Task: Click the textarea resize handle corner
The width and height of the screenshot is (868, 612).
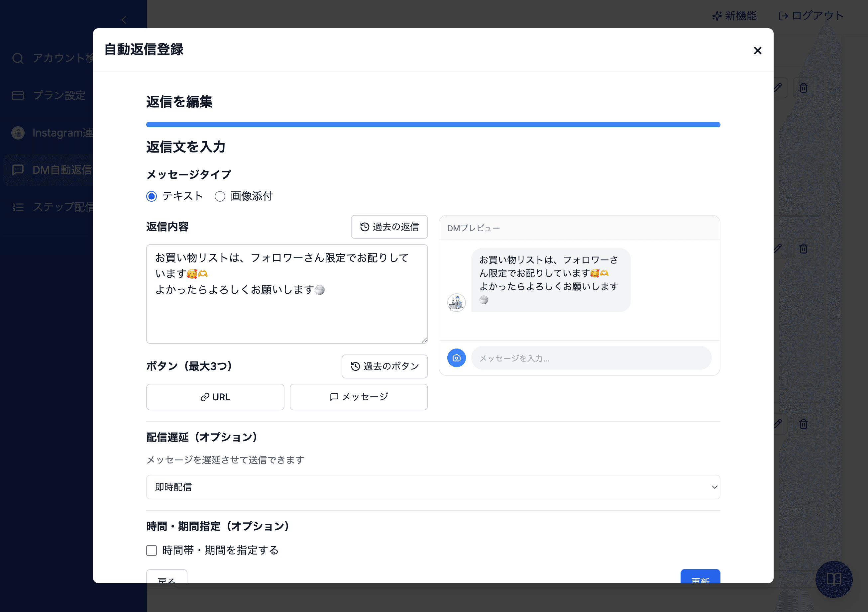Action: [x=424, y=340]
